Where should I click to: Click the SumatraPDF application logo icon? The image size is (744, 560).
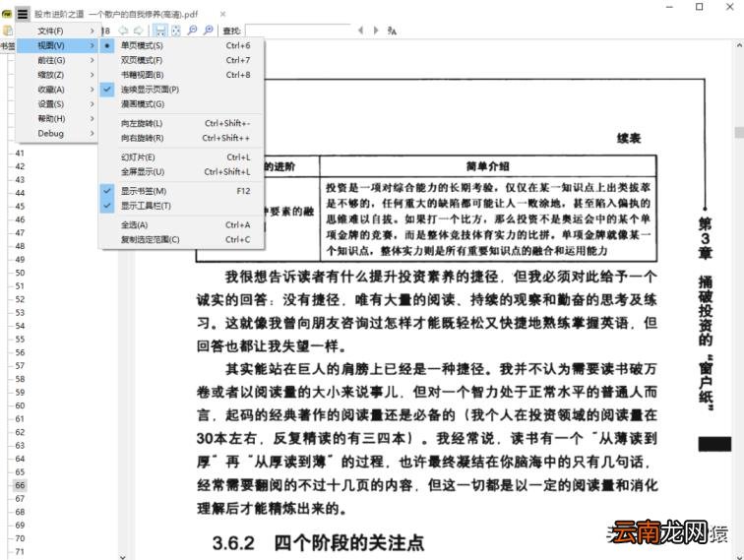(x=7, y=14)
